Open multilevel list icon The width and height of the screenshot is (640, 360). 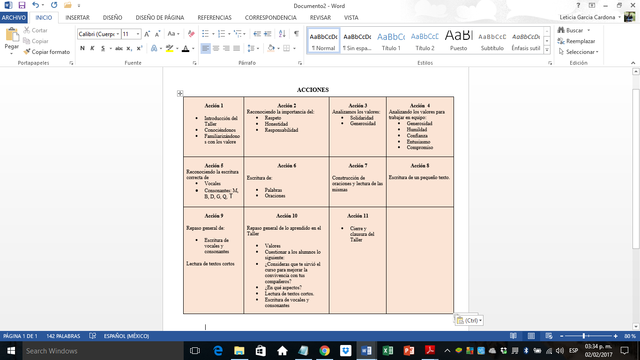point(238,34)
